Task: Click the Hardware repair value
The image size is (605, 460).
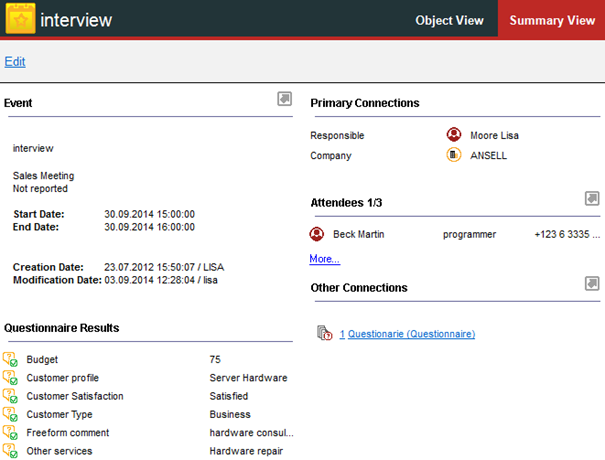Action: 246,451
